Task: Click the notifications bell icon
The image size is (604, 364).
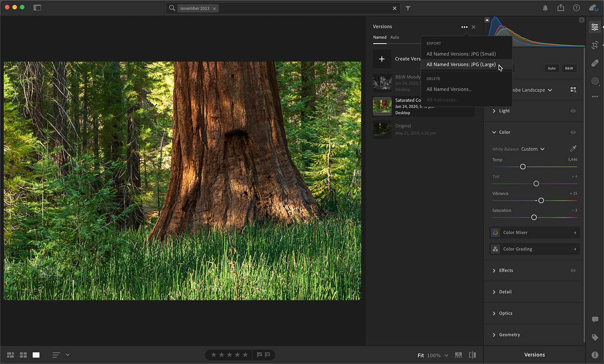Action: coord(545,8)
